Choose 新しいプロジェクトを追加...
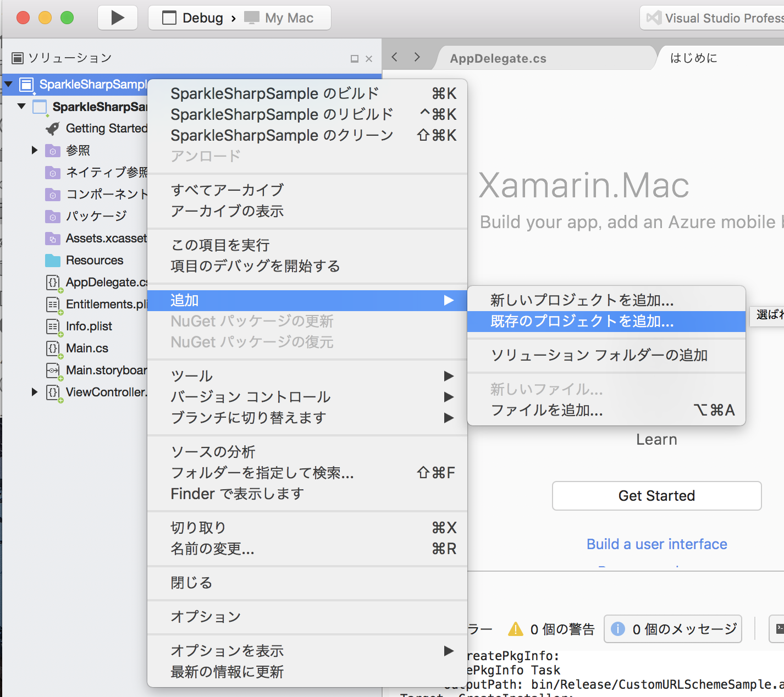The image size is (784, 697). pyautogui.click(x=606, y=300)
